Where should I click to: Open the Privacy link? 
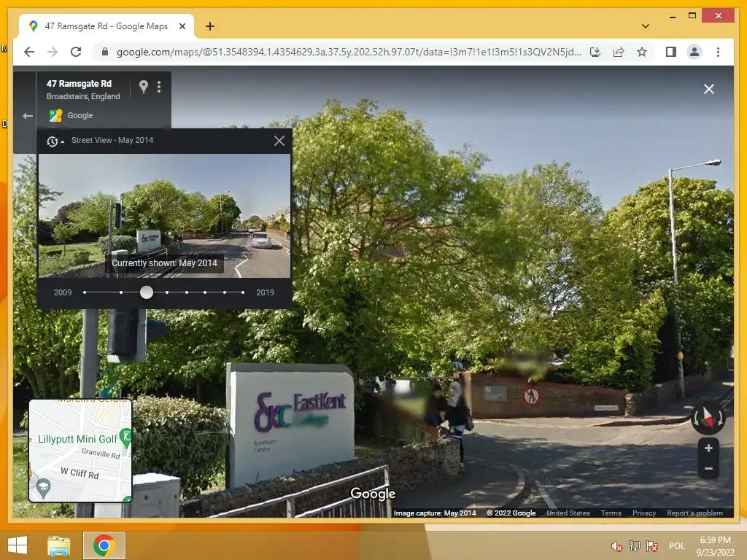tap(643, 513)
